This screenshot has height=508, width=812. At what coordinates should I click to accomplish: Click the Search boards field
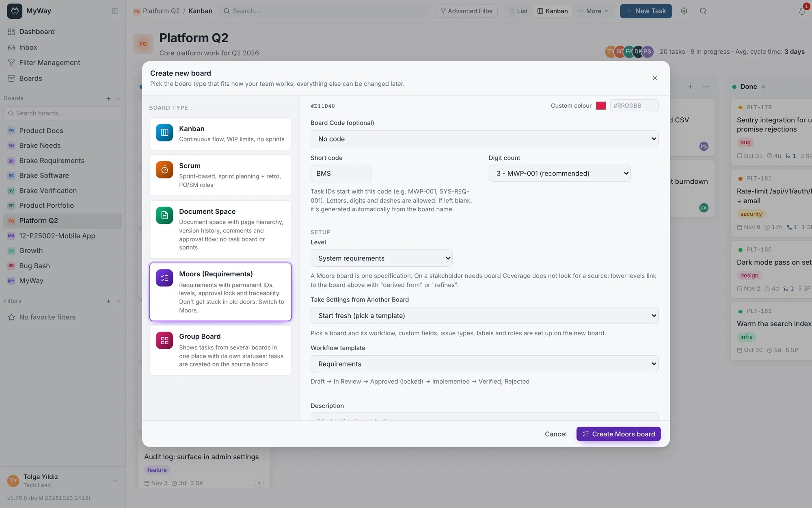coord(63,113)
